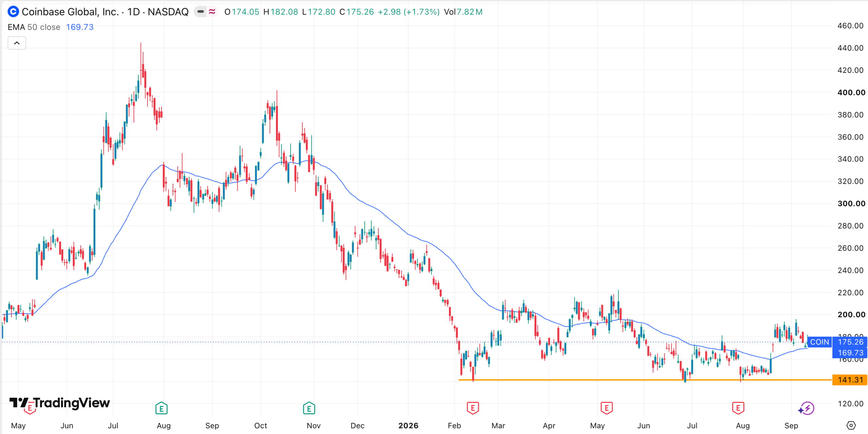Screen dimensions: 868x434
Task: Click the 300.00 price scale label
Action: tap(851, 204)
